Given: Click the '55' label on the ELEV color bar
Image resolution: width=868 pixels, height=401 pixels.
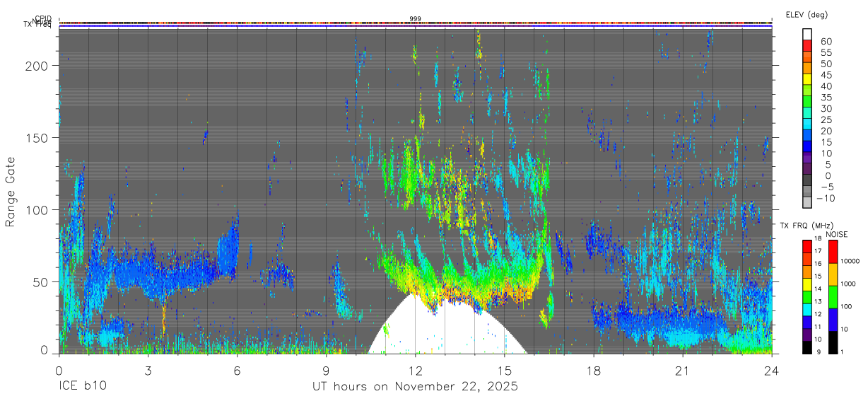Looking at the screenshot, I should point(826,53).
